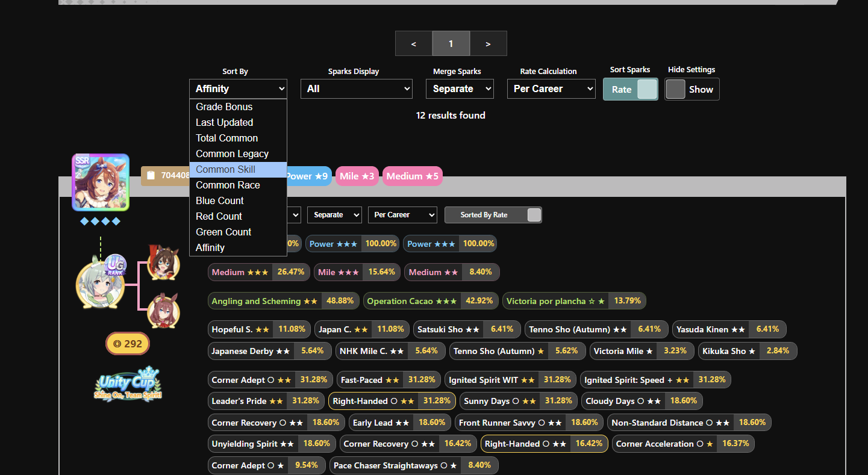The width and height of the screenshot is (868, 475).
Task: Open the SSR support card thumbnail
Action: [x=101, y=182]
